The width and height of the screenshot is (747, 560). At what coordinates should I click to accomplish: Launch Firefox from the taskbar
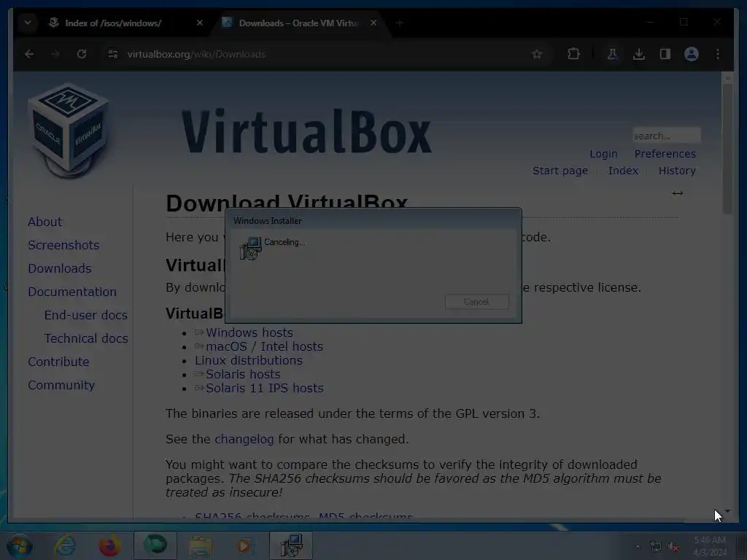(x=109, y=545)
